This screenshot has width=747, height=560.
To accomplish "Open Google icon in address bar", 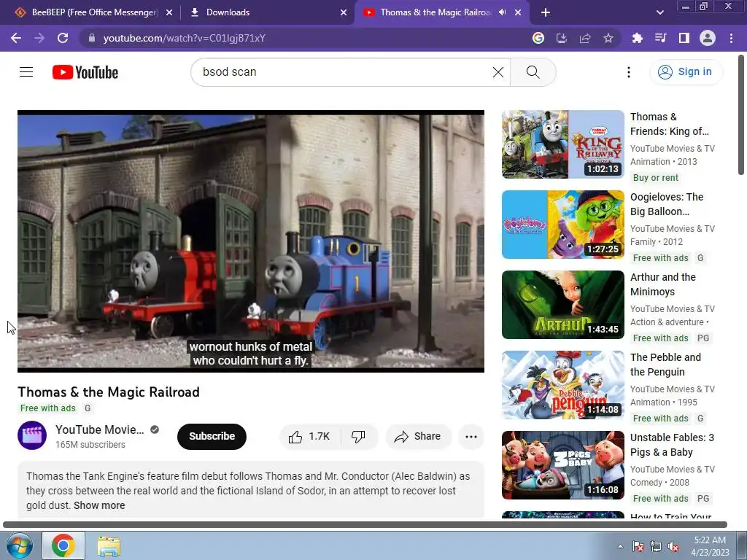I will pos(538,38).
